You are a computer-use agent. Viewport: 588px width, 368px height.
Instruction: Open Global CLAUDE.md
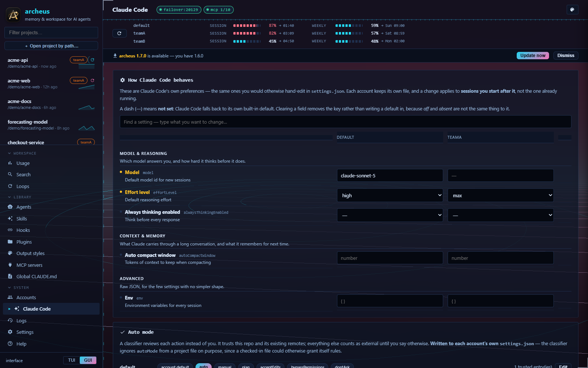tap(51, 276)
